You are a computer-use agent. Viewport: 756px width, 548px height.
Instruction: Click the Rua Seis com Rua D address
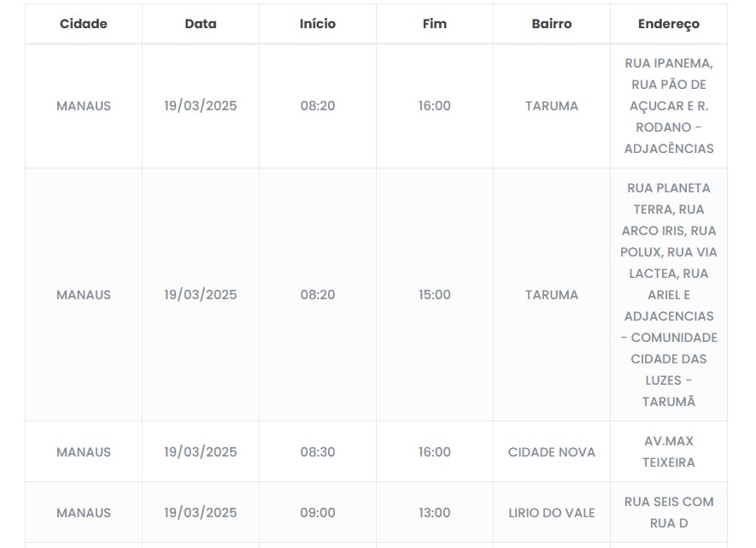(669, 513)
